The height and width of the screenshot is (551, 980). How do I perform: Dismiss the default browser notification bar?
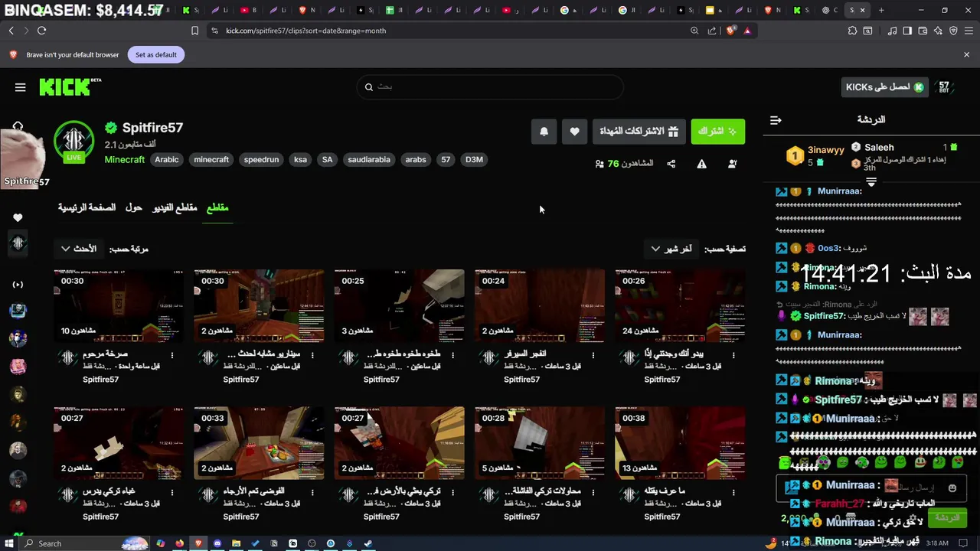pyautogui.click(x=966, y=55)
